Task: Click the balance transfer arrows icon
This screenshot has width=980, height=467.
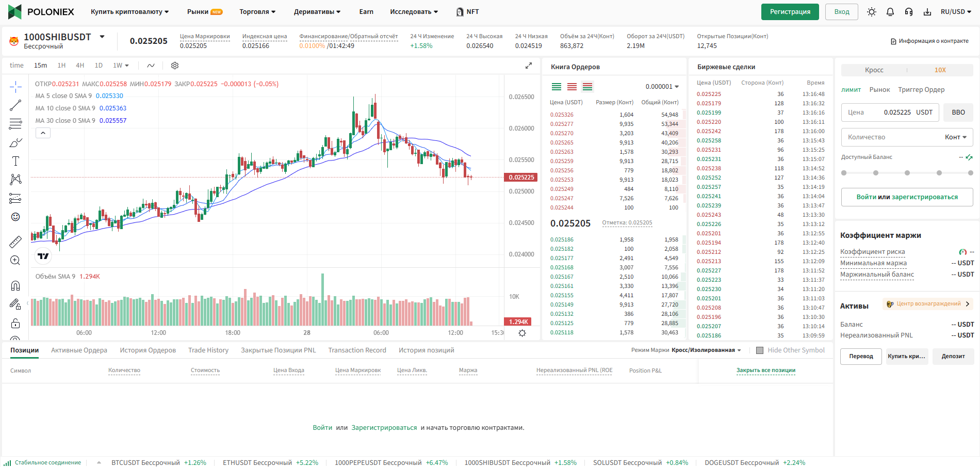Action: (969, 157)
